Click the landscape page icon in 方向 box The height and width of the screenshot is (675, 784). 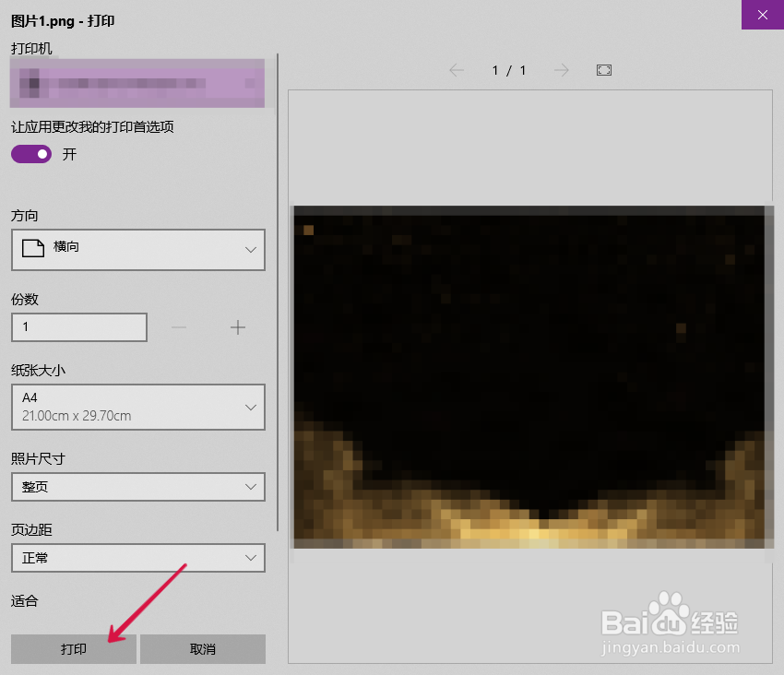(33, 248)
